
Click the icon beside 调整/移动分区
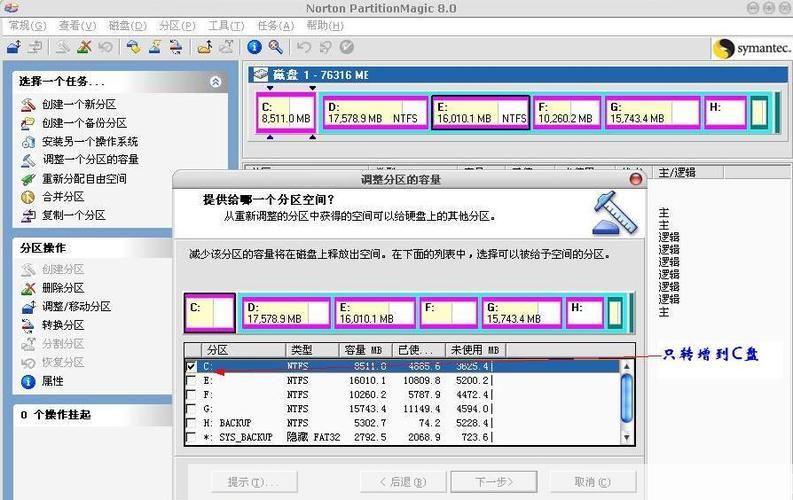point(28,307)
